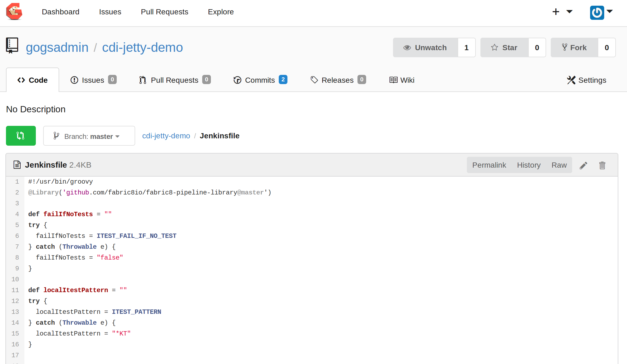The image size is (627, 364).
Task: Click the Jenkinsfile document icon
Action: click(17, 165)
